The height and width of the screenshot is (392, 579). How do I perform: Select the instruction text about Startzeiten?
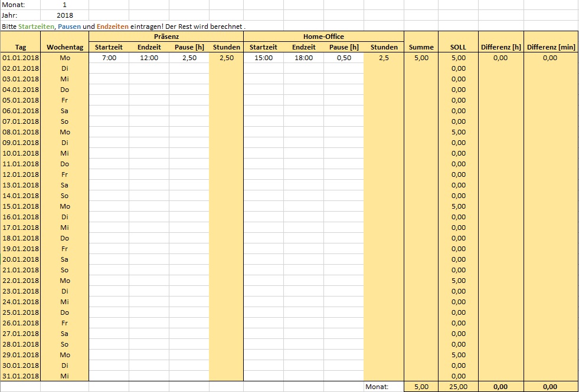(x=123, y=26)
